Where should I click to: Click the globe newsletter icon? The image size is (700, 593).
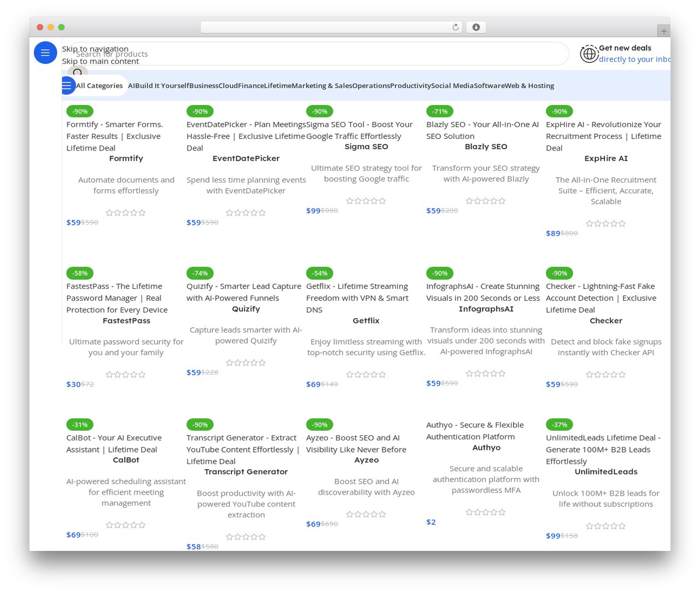tap(589, 54)
